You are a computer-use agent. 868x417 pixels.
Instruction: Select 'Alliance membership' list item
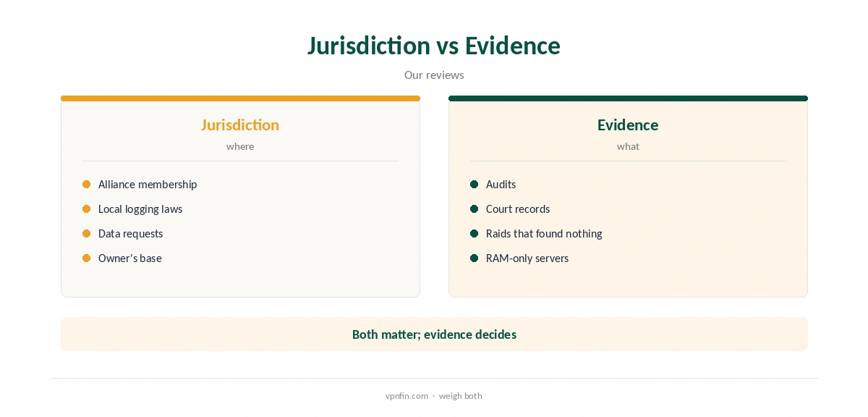(148, 185)
